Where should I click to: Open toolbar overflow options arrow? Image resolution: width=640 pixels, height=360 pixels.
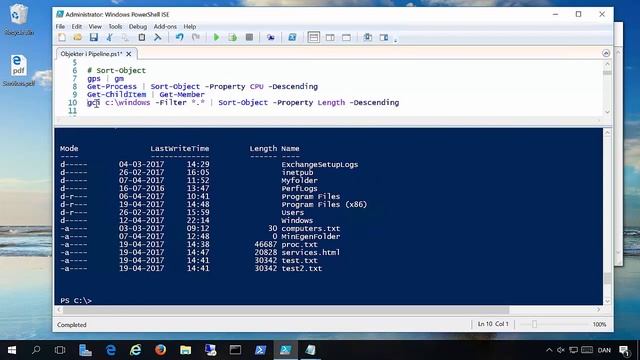[396, 40]
